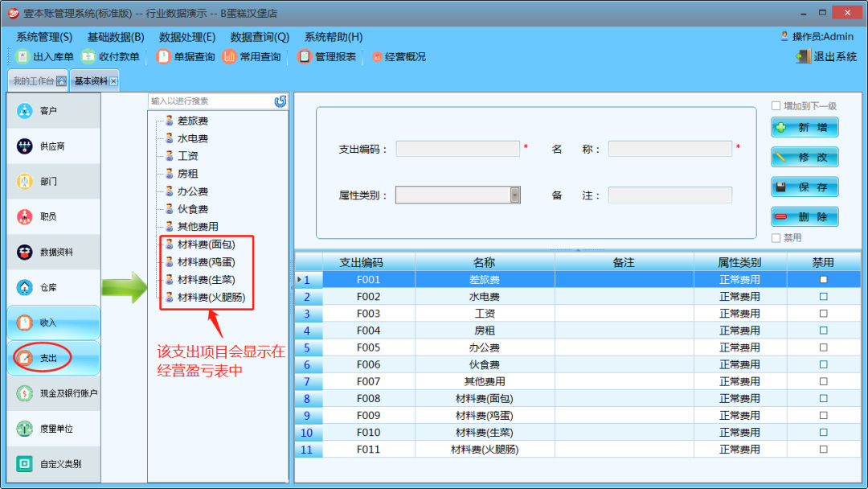The image size is (868, 489).
Task: Select the 差旅费 tree node
Action: 192,121
